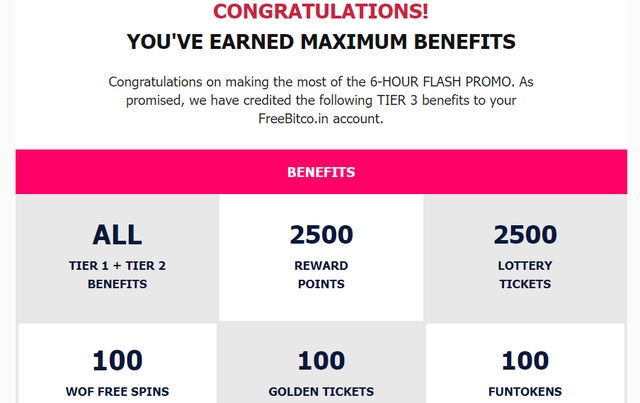The image size is (640, 403).
Task: Select the YOU'VE EARNED MAXIMUM BENEFITS headline
Action: [x=321, y=42]
